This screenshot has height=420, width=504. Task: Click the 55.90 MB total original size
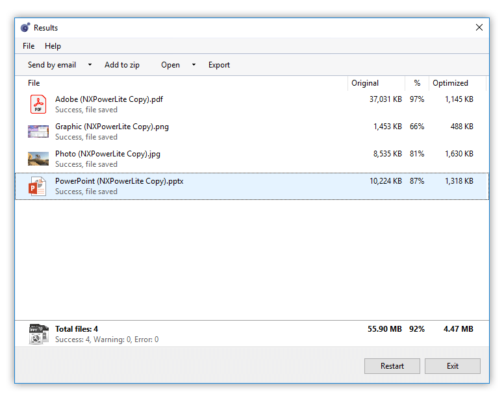point(384,329)
